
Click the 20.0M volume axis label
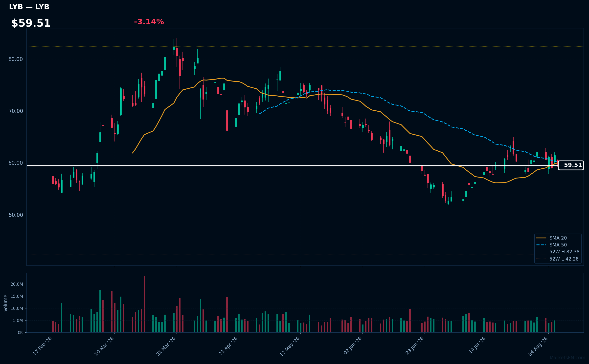[x=17, y=284]
